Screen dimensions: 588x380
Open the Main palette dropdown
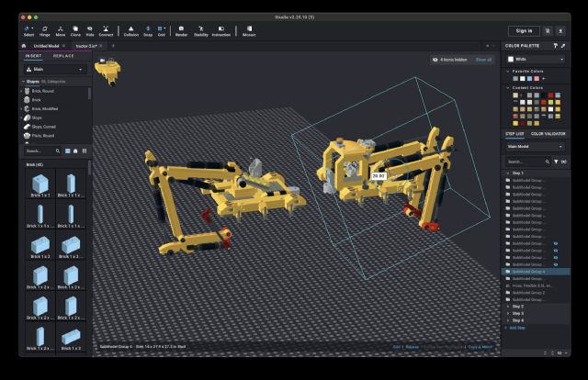tap(55, 69)
